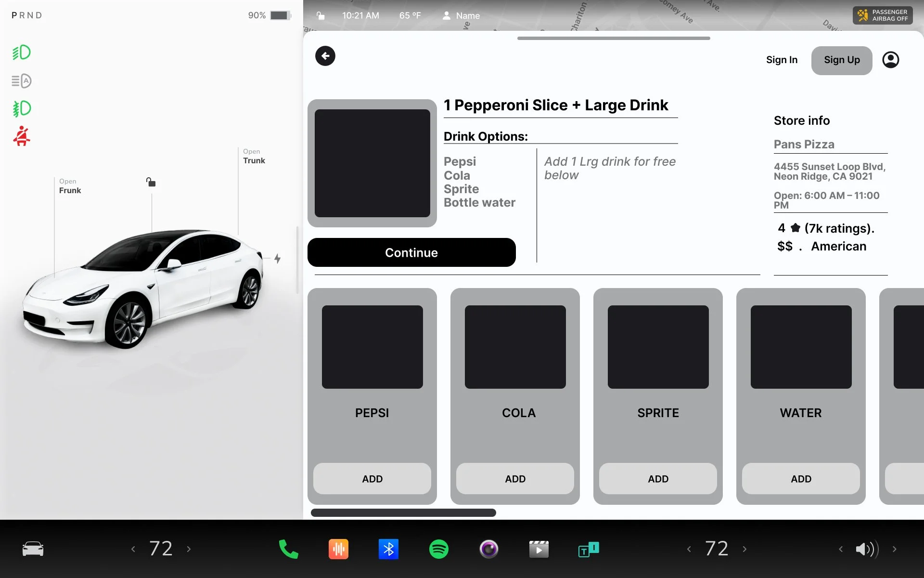Add Pepsi to the order
Screen dimensions: 924x578
tap(372, 479)
